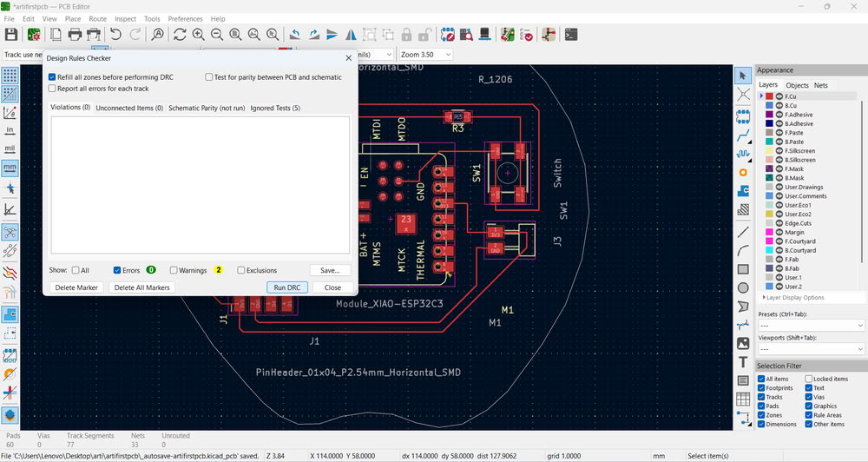Click the F.Cu layer color swatch
Image resolution: width=868 pixels, height=462 pixels.
point(769,96)
